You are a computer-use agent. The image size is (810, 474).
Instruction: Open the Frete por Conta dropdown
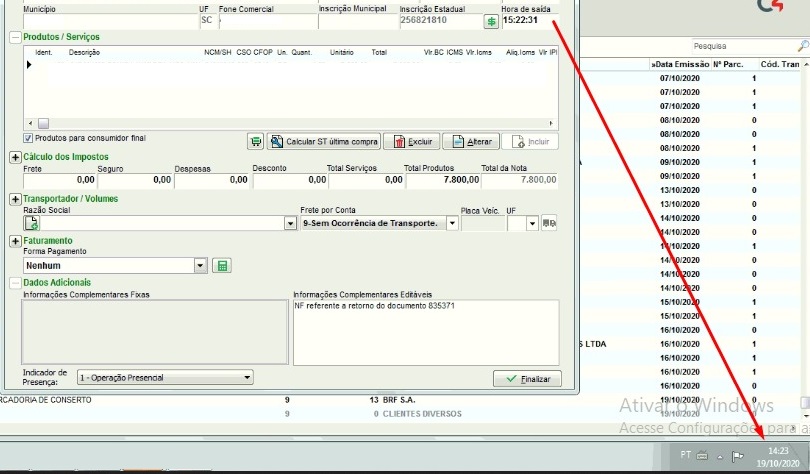(x=452, y=223)
